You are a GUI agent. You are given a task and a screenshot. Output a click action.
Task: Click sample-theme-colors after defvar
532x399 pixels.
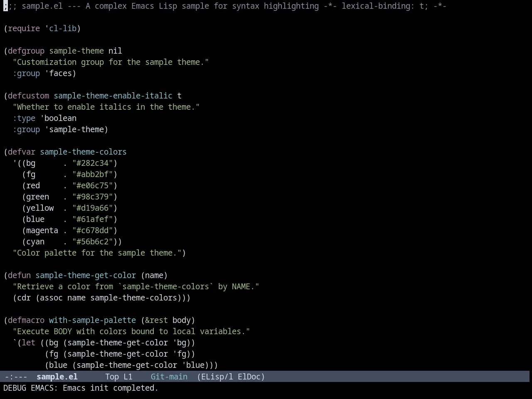click(x=83, y=152)
